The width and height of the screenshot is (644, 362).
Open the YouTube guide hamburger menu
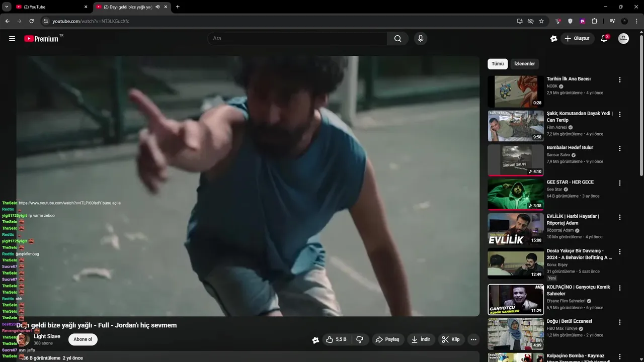(x=12, y=39)
